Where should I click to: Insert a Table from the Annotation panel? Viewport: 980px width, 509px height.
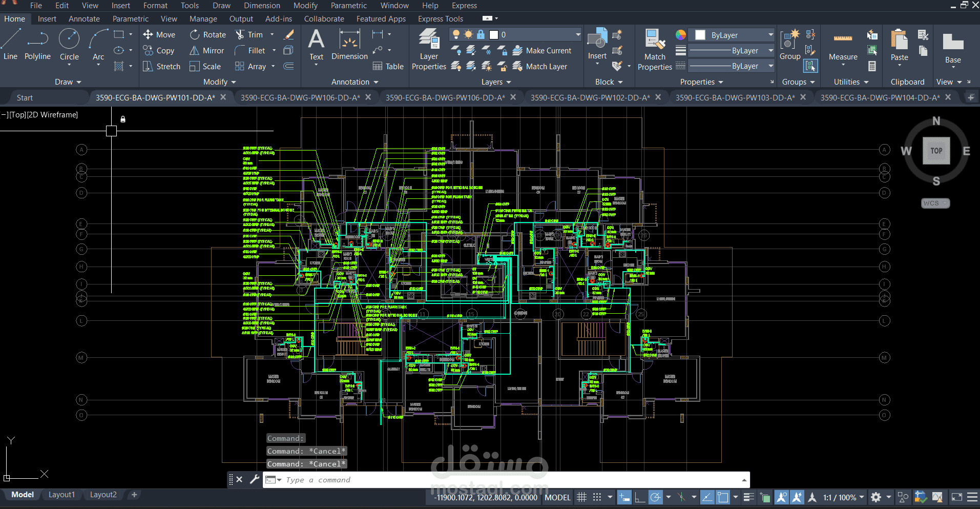tap(388, 67)
